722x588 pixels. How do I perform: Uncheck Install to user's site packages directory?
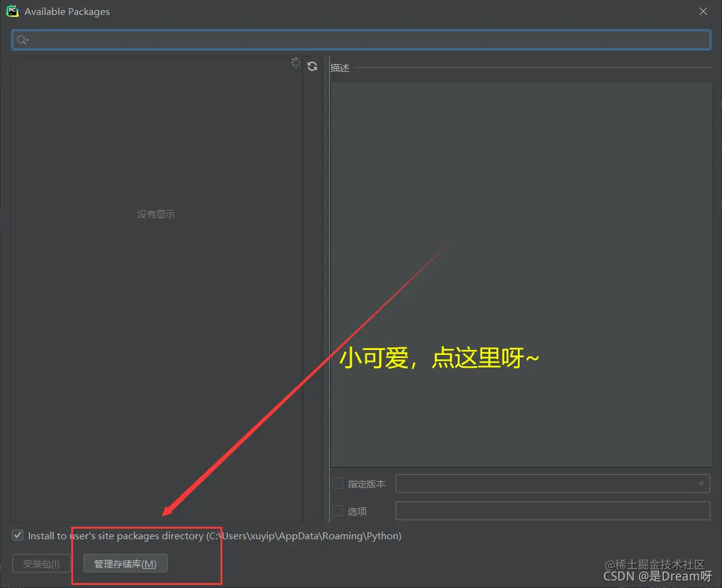pyautogui.click(x=17, y=536)
